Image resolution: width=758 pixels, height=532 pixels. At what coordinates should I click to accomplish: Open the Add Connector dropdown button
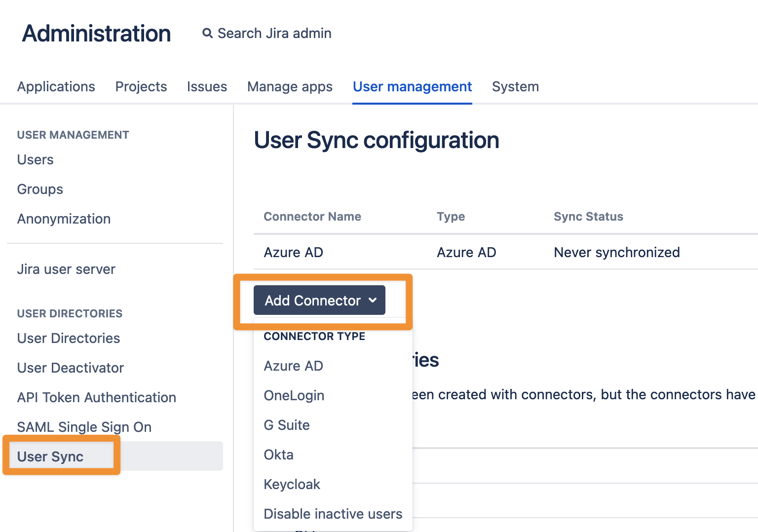319,300
